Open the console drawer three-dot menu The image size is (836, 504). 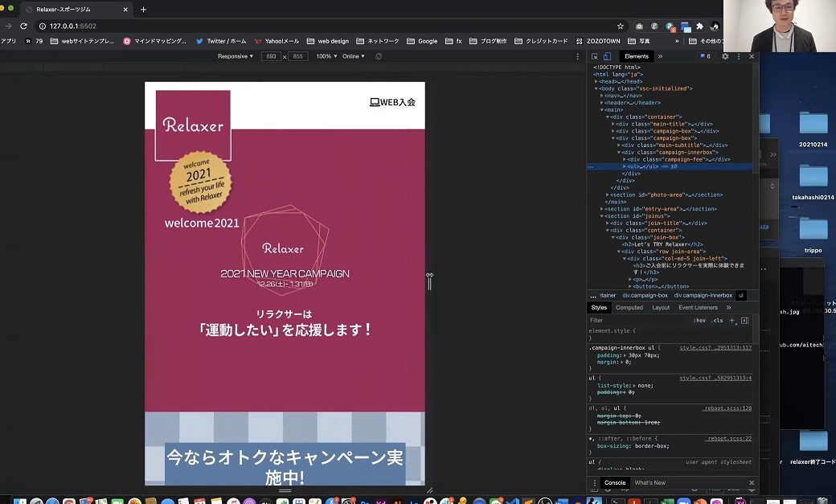(595, 482)
